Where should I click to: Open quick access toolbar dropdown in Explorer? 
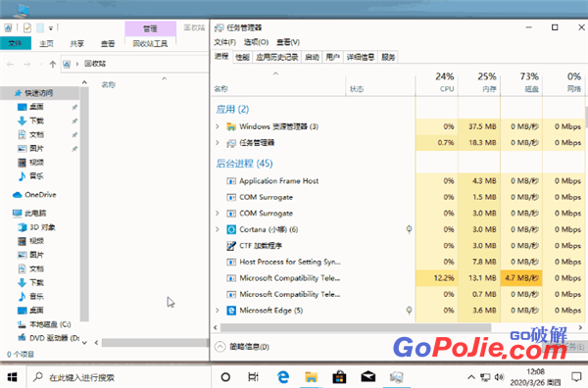[51, 27]
